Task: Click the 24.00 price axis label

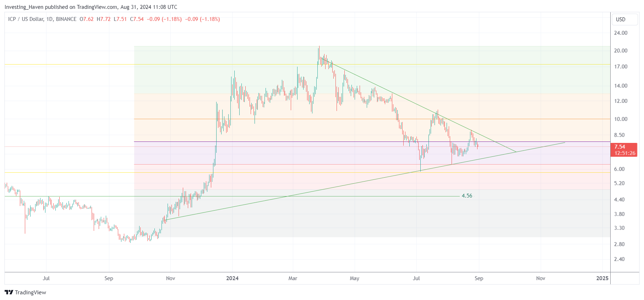Action: pyautogui.click(x=621, y=33)
